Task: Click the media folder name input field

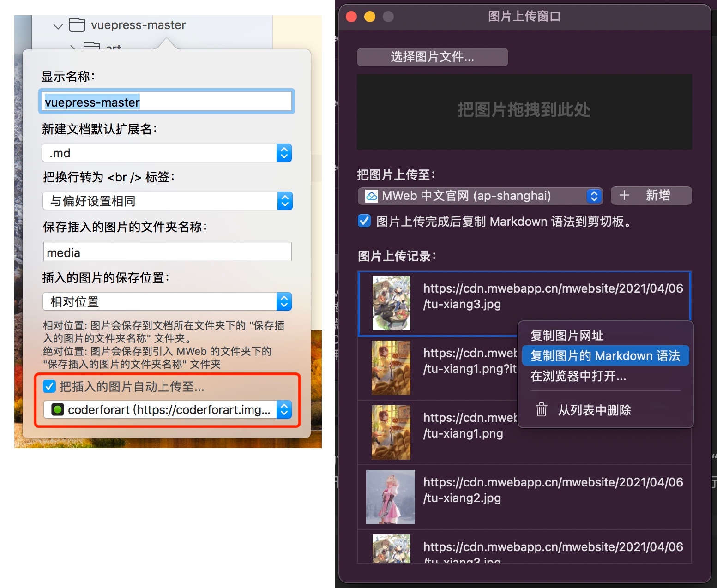Action: (x=167, y=252)
